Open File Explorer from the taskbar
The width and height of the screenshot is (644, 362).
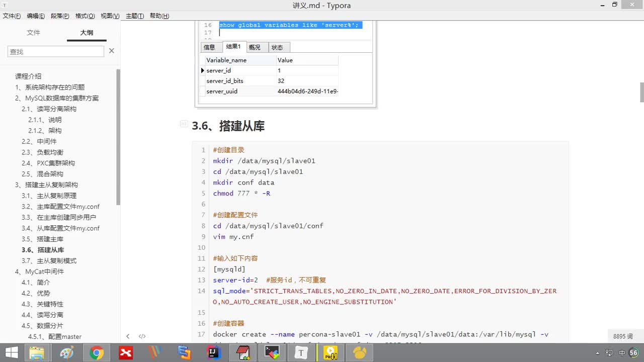(37, 353)
